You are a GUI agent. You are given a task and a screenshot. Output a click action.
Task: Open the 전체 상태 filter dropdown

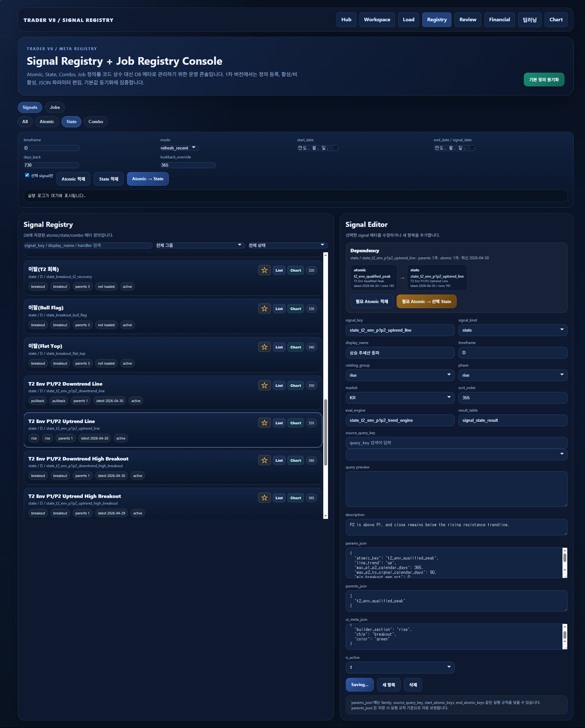click(x=288, y=245)
